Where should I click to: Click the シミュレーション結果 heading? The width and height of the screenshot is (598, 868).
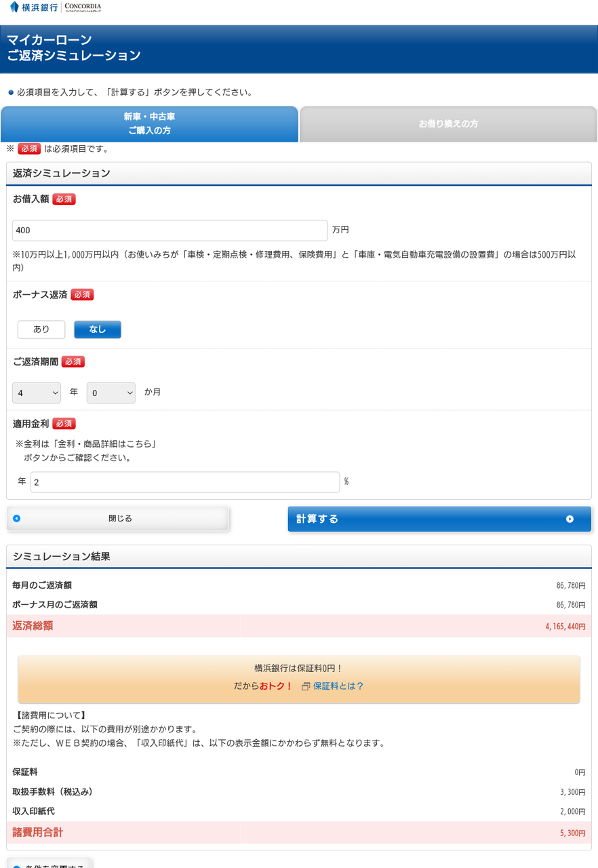point(62,557)
